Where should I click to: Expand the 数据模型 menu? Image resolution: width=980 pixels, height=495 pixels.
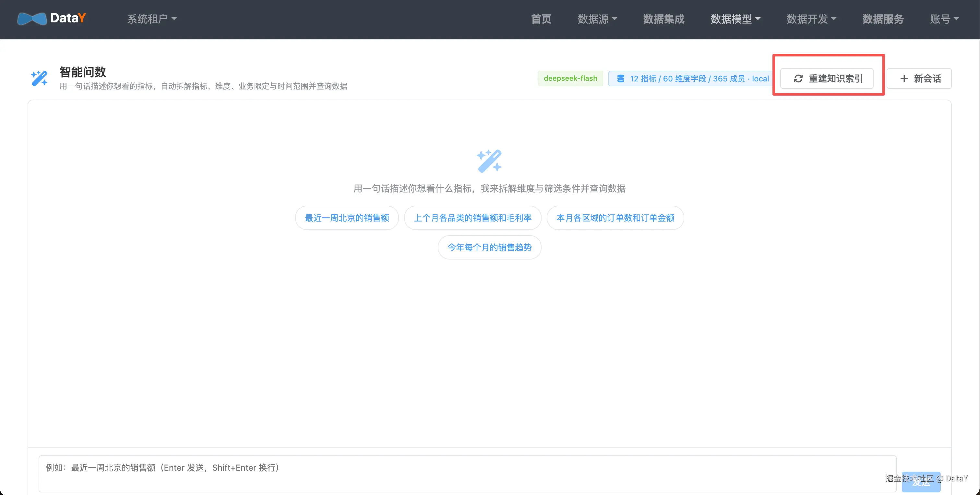[x=735, y=18]
